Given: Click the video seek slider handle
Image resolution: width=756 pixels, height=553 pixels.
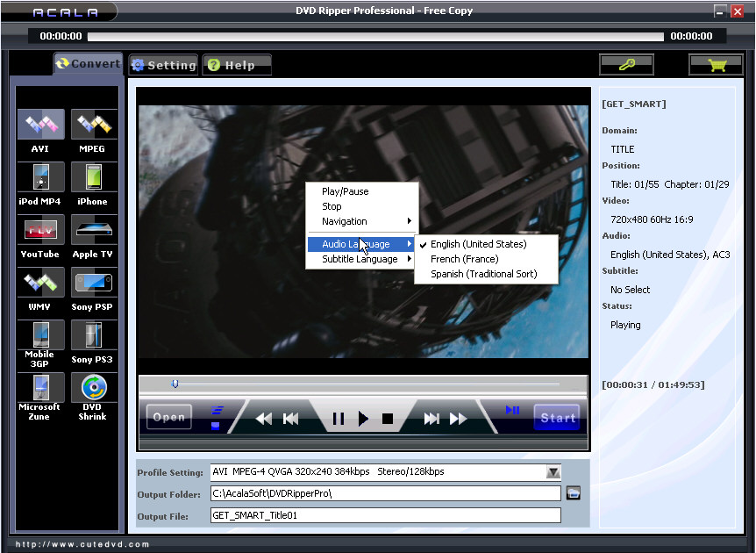Looking at the screenshot, I should pos(175,384).
